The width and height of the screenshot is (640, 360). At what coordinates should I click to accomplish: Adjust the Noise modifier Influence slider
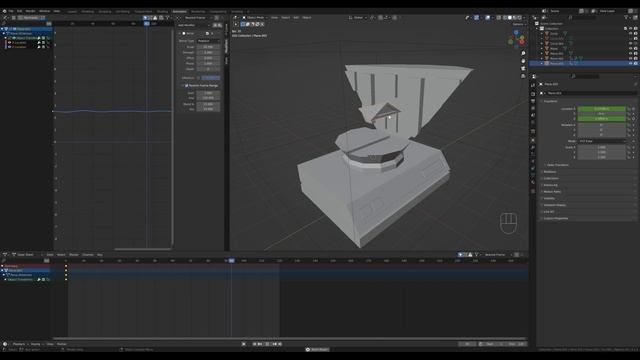click(211, 78)
